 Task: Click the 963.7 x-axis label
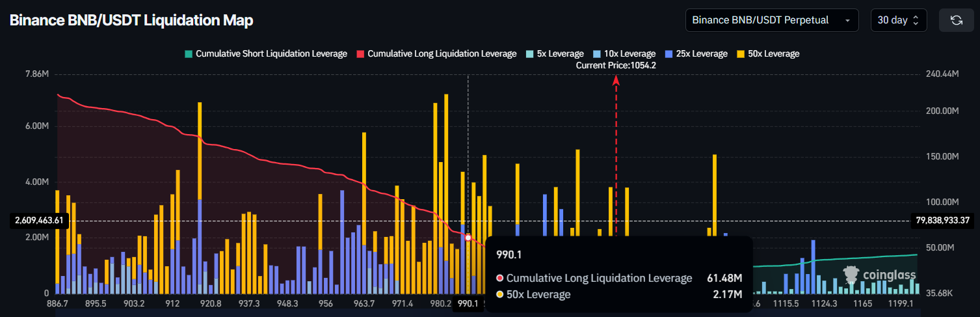point(364,304)
